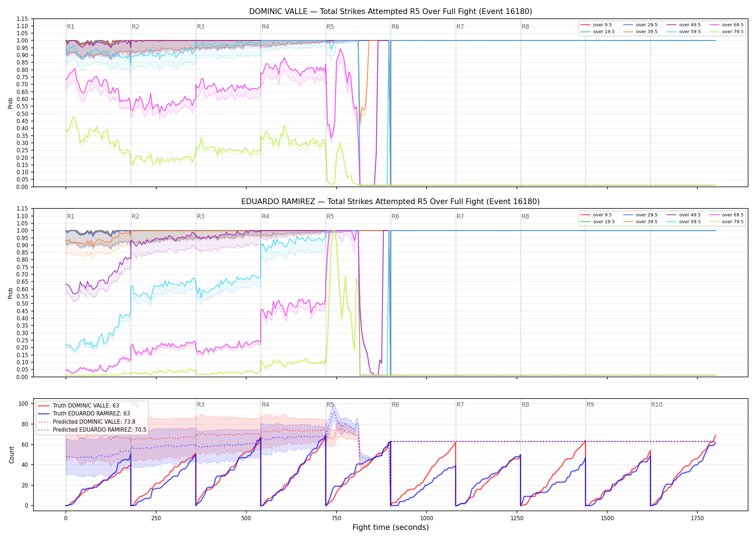Click the 1000 tick on the x-axis

tap(427, 518)
